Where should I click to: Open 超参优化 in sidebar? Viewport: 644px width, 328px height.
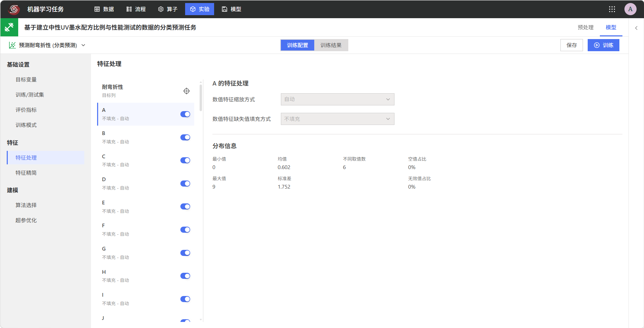tap(26, 220)
